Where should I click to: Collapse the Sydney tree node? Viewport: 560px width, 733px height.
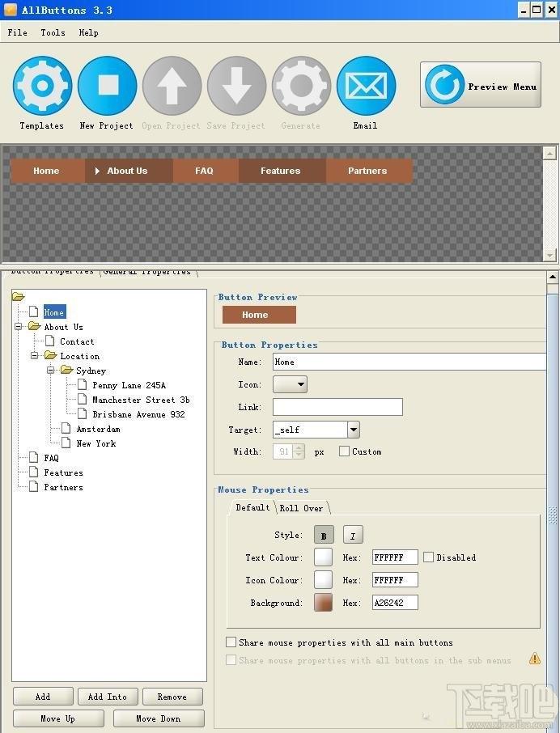pyautogui.click(x=50, y=371)
